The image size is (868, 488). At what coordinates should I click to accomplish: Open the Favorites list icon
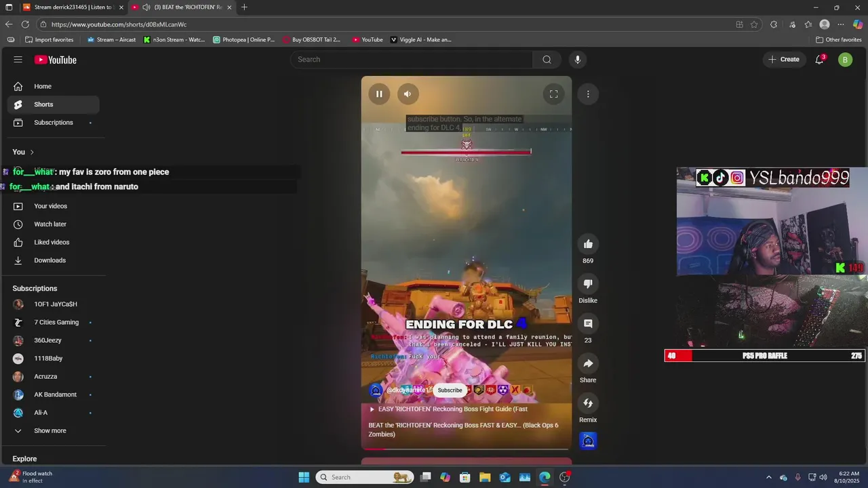[x=808, y=24]
